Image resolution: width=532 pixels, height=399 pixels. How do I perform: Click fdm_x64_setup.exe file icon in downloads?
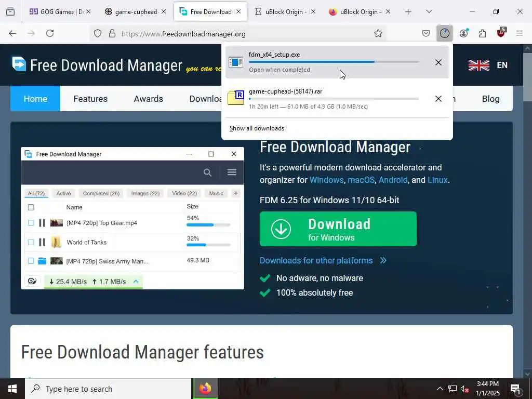click(236, 62)
